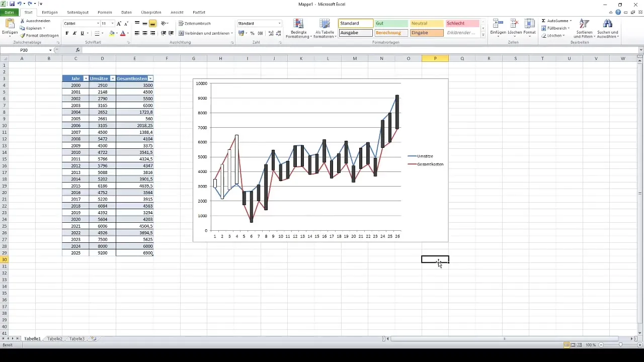Click the Kopieren copy icon
Image resolution: width=644 pixels, height=362 pixels.
23,28
